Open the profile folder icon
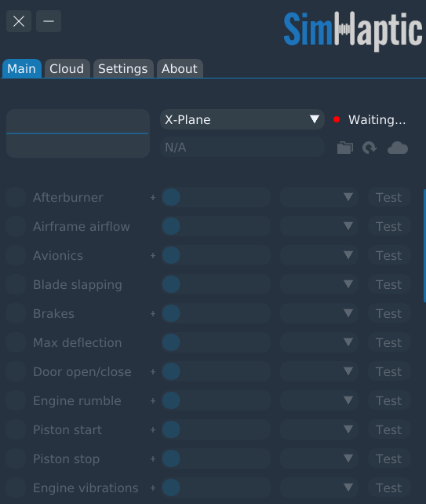This screenshot has width=426, height=504. 345,148
